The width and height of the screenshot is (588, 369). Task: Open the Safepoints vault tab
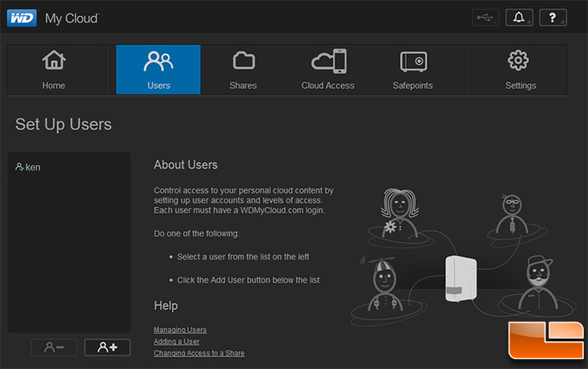pyautogui.click(x=412, y=70)
